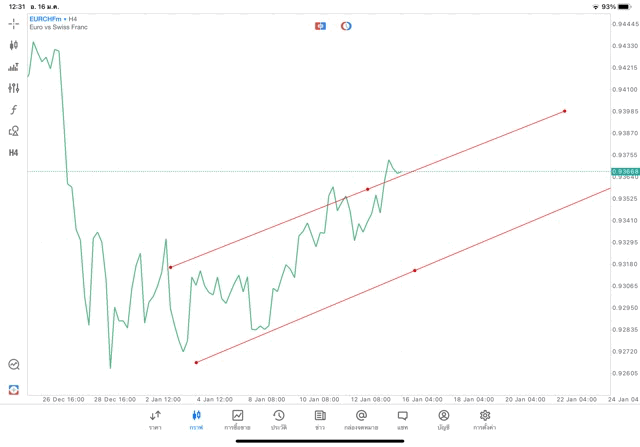The height and width of the screenshot is (447, 640).
Task: Open the ข่าว news tab
Action: click(x=320, y=420)
